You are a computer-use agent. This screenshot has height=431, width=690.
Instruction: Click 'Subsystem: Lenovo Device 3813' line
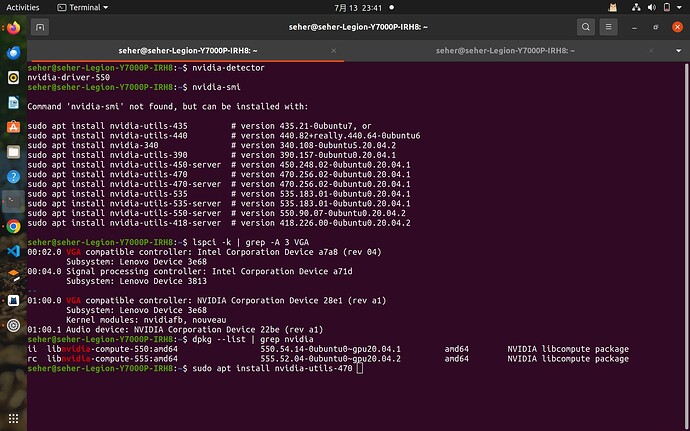136,281
